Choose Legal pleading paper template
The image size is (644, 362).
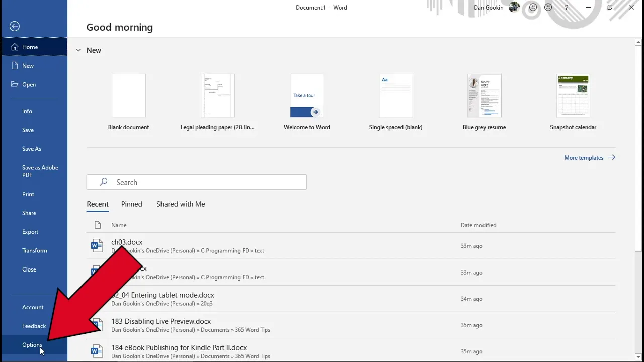point(217,103)
